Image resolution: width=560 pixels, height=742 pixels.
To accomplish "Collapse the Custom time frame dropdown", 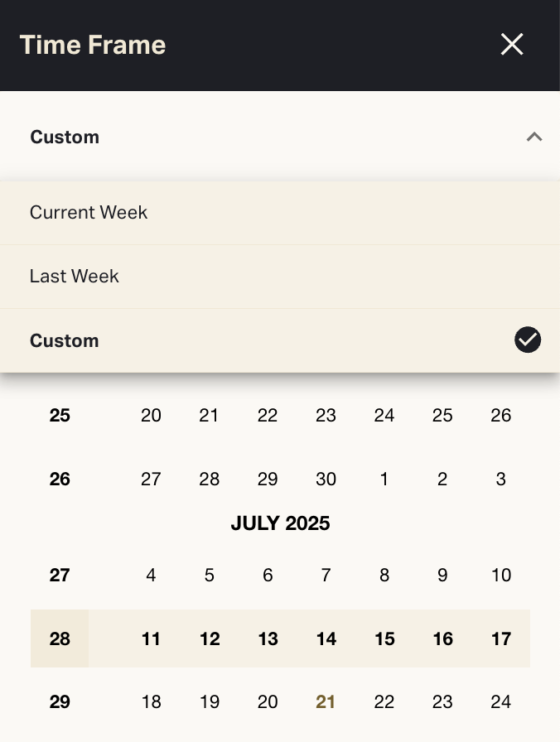I will click(x=534, y=137).
